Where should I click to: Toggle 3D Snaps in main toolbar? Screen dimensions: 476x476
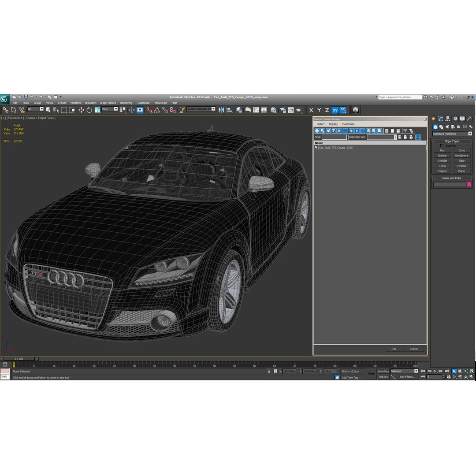pos(149,110)
